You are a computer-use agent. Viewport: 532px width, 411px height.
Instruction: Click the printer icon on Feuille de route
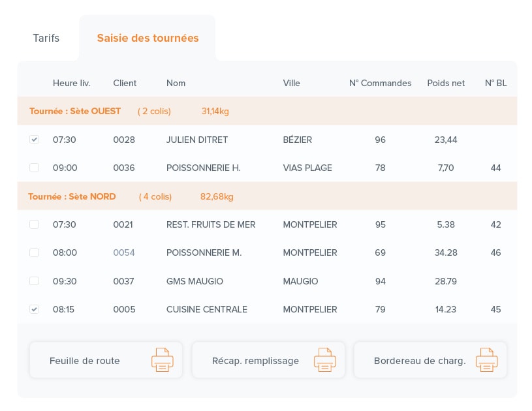click(x=162, y=359)
